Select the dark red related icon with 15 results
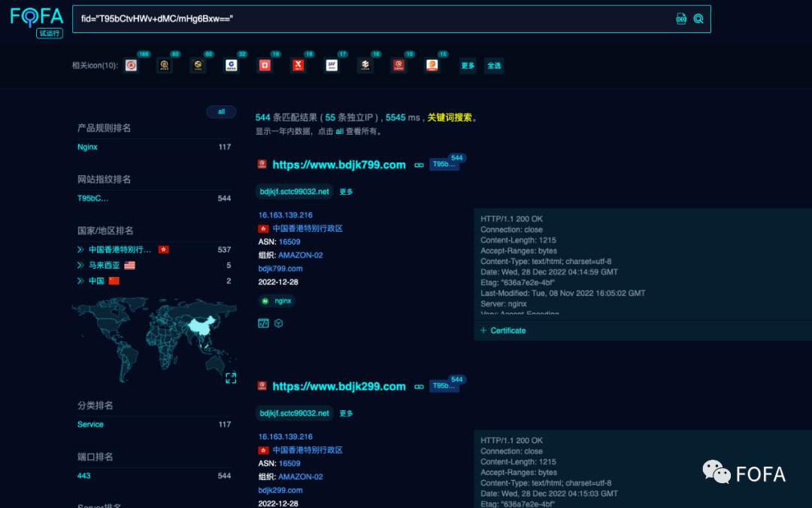Image resolution: width=812 pixels, height=508 pixels. (398, 65)
